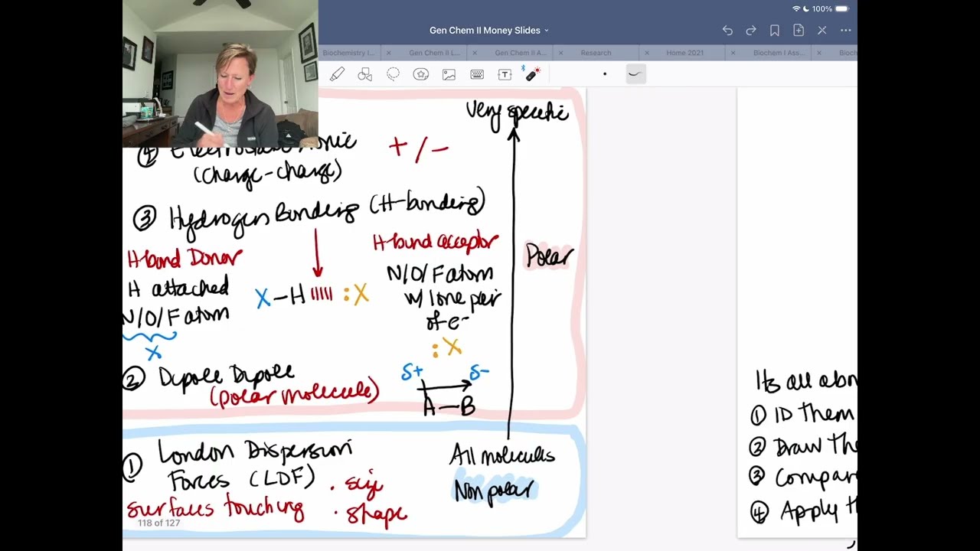This screenshot has width=980, height=551.
Task: Select the image insert tool
Action: [449, 74]
